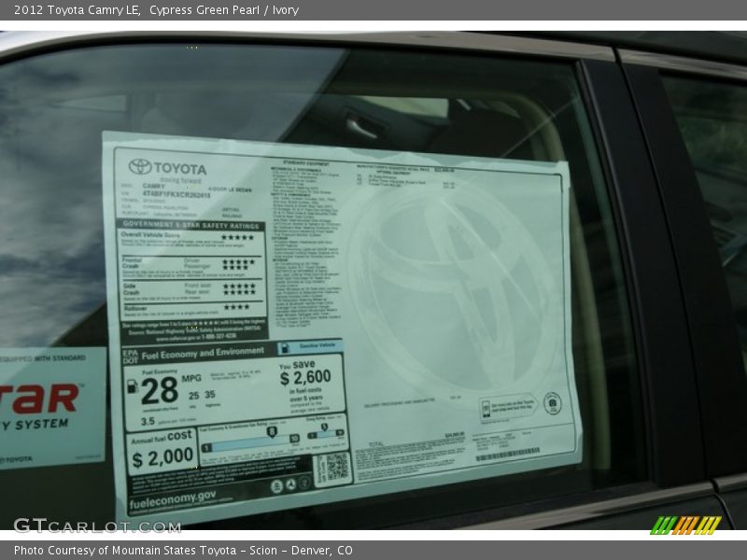Click the striped green-orange logo at bottom right
Screen dimensions: 747x560
(685, 525)
